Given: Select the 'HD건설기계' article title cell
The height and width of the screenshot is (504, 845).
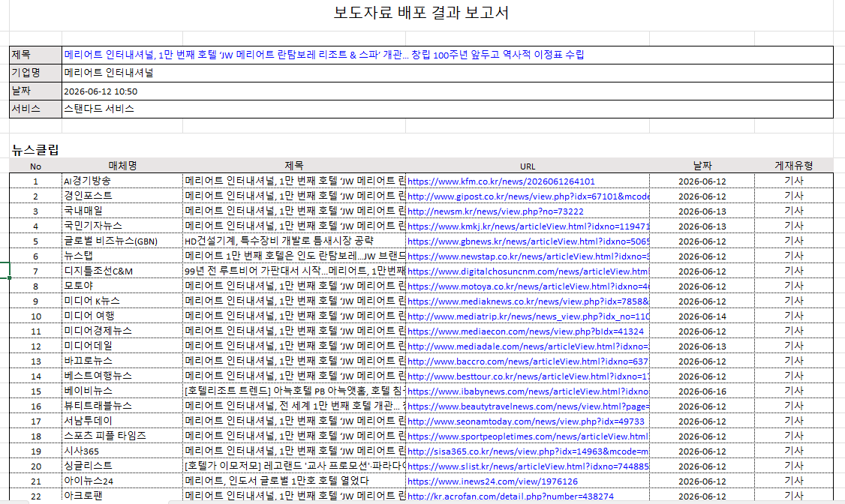Looking at the screenshot, I should pos(294,241).
